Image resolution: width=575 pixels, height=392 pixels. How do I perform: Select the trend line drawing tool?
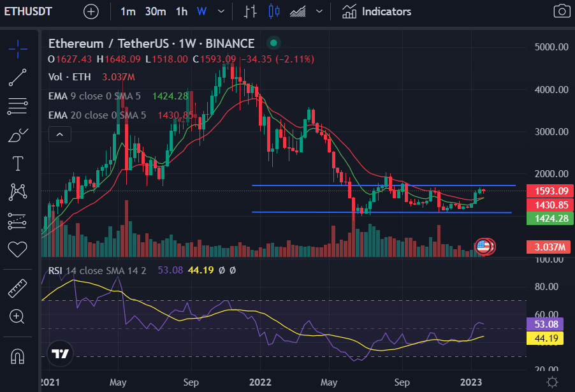coord(18,77)
